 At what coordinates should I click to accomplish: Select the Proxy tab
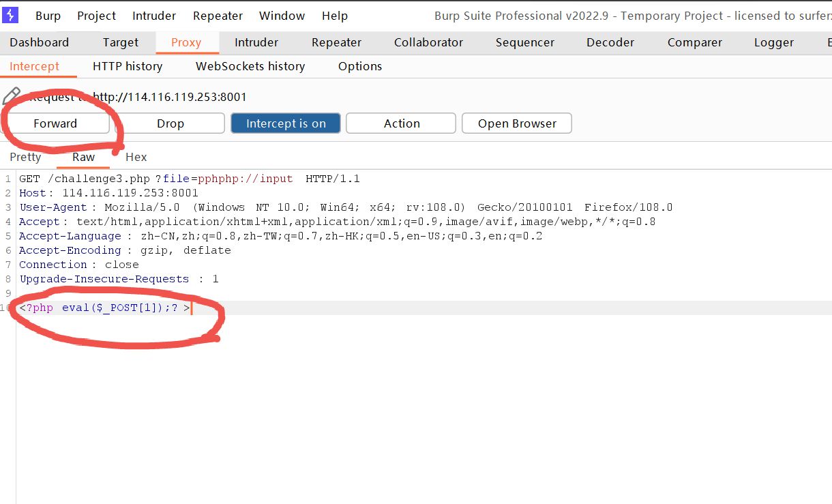coord(186,42)
